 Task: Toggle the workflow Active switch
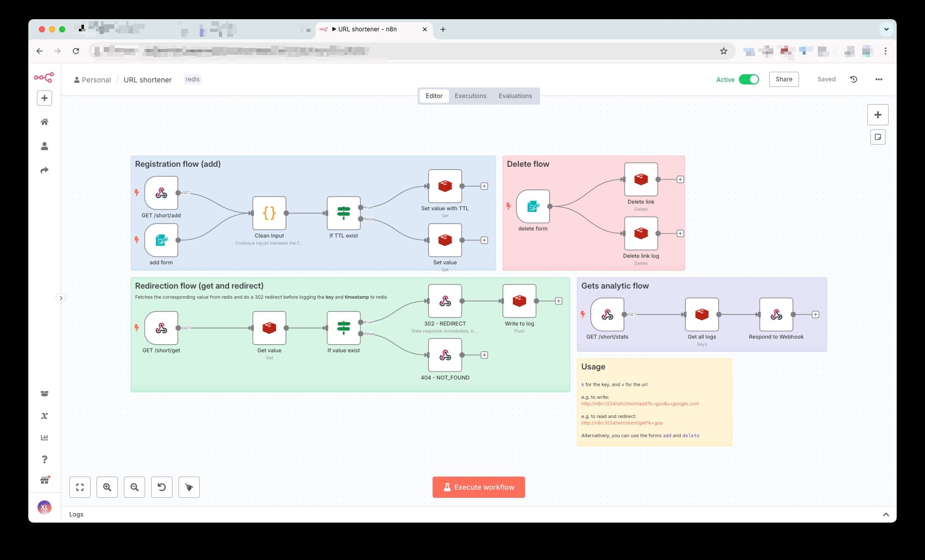tap(749, 79)
